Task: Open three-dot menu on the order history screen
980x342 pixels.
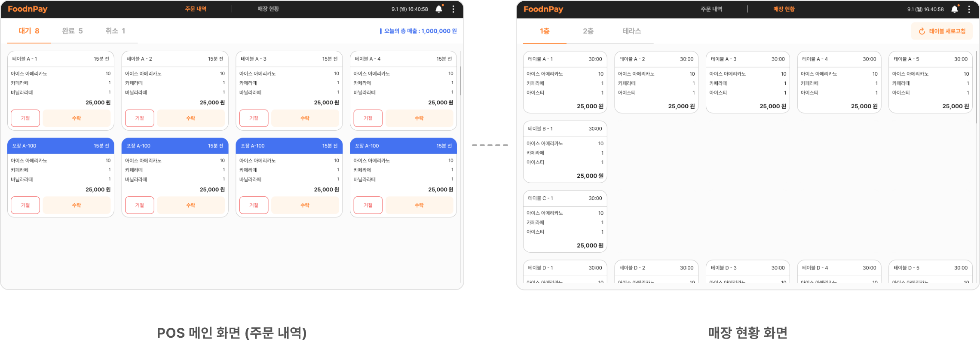Action: tap(453, 9)
